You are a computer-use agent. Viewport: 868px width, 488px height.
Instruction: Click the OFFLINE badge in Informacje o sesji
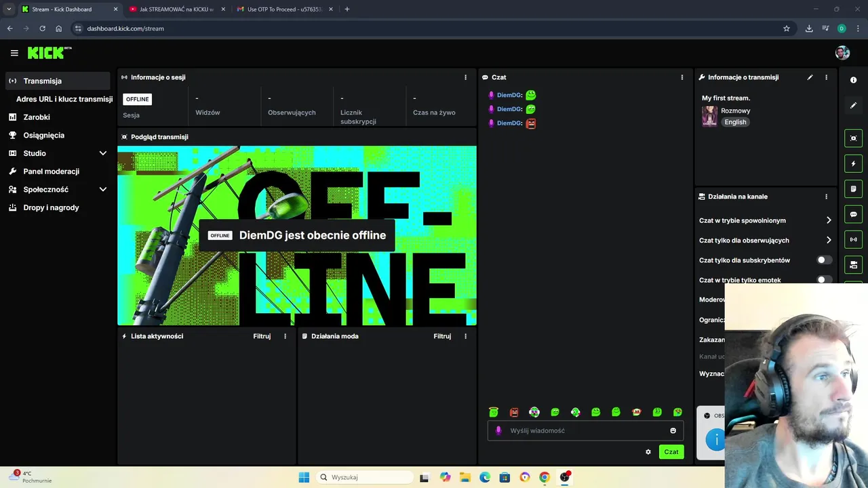tap(137, 99)
